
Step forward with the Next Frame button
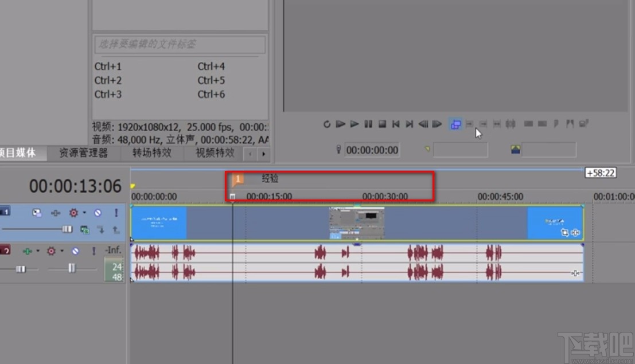coord(437,124)
